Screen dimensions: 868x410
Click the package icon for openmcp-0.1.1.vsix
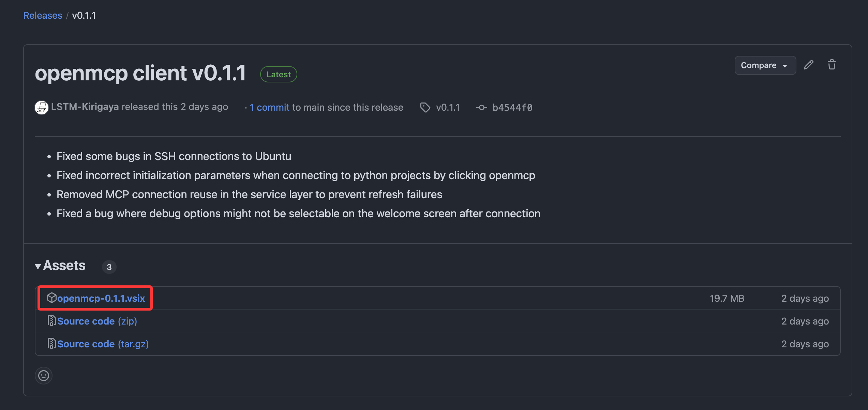click(x=51, y=298)
